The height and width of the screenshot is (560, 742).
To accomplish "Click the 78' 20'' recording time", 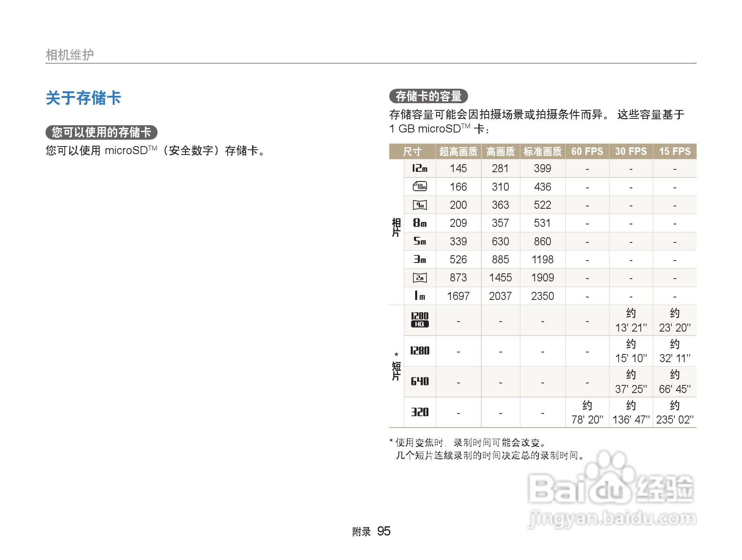I will [587, 420].
